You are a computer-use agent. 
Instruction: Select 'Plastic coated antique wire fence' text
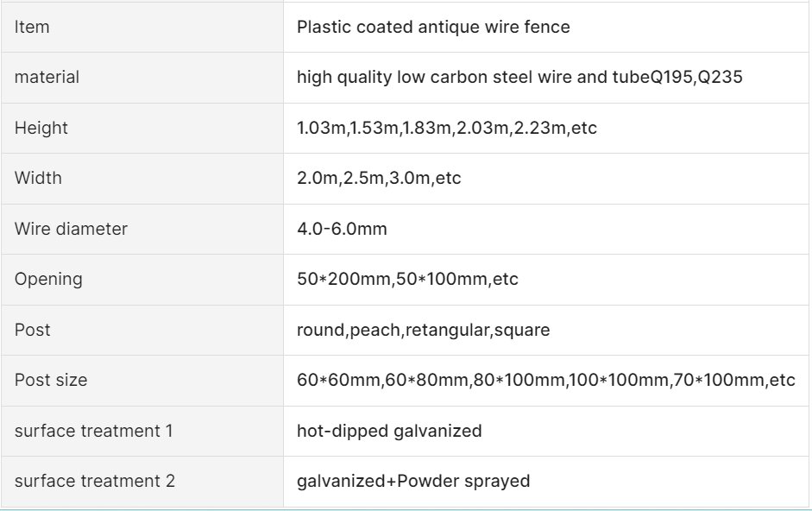(x=433, y=27)
